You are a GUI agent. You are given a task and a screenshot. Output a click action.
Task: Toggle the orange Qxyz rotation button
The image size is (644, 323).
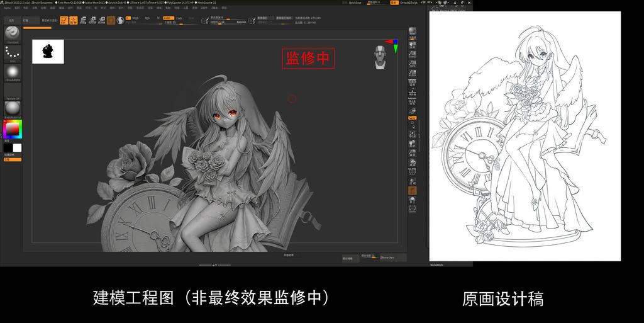click(412, 118)
